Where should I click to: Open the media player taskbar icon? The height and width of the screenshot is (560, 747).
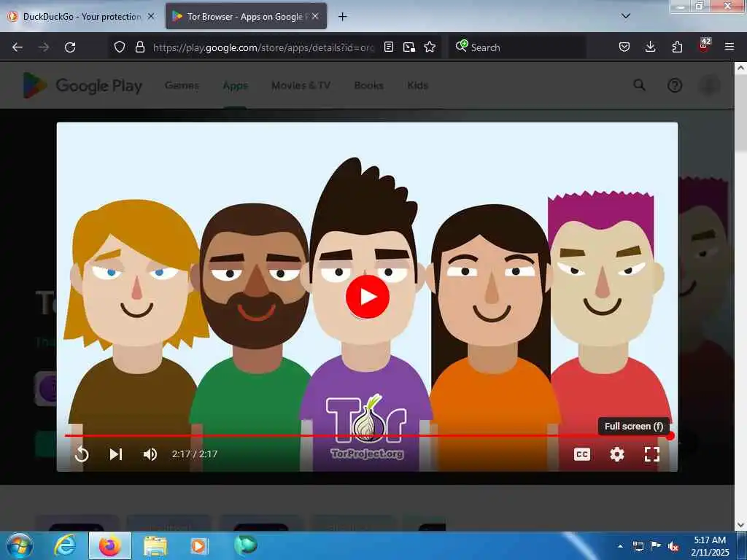198,545
